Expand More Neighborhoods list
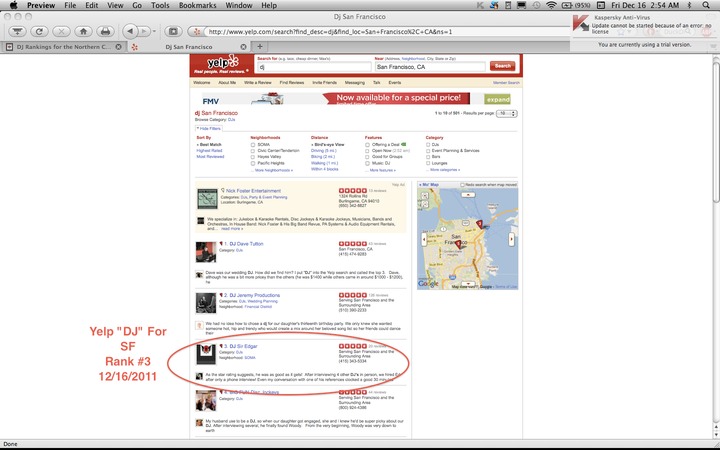 pos(274,170)
